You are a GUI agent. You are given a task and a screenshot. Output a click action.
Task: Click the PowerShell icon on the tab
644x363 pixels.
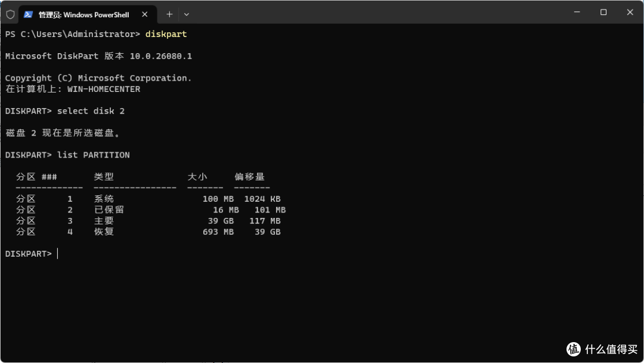pos(28,14)
